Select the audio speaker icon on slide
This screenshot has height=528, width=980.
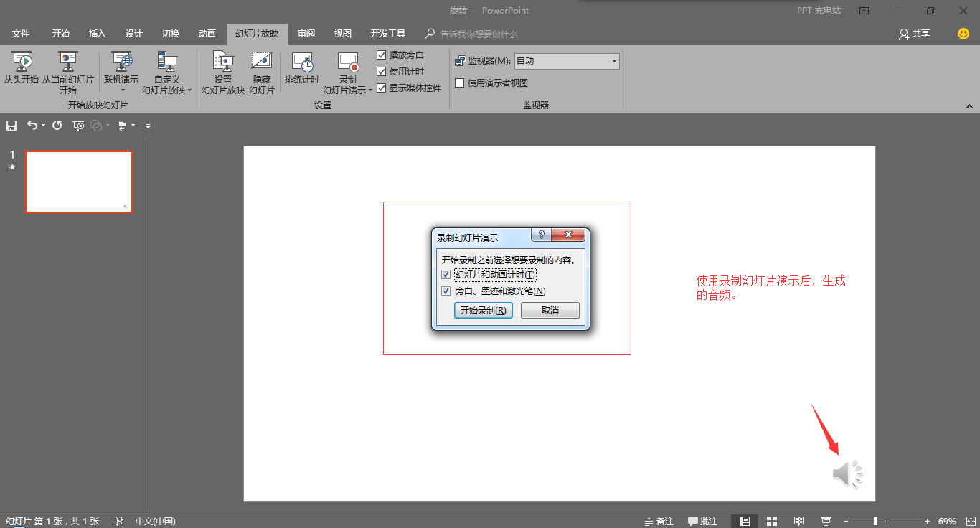point(847,474)
